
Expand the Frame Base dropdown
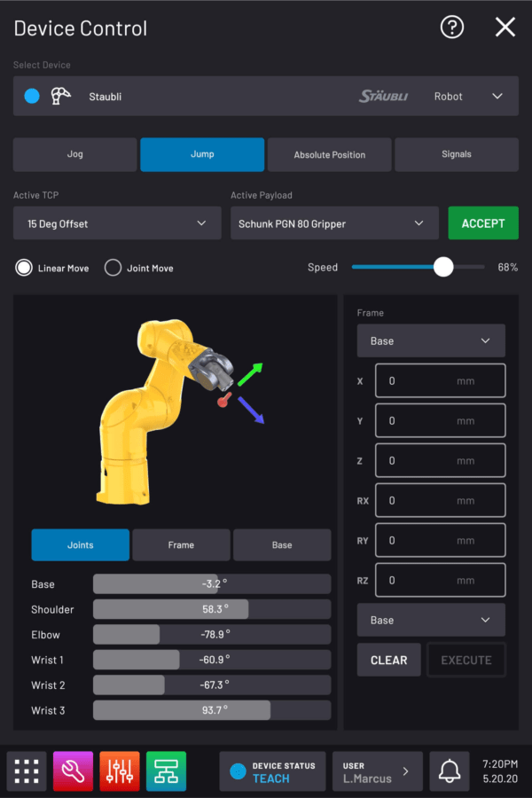coord(431,340)
